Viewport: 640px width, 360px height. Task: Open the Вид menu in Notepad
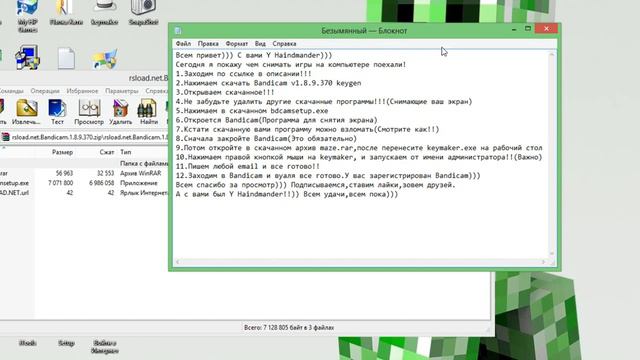(260, 44)
